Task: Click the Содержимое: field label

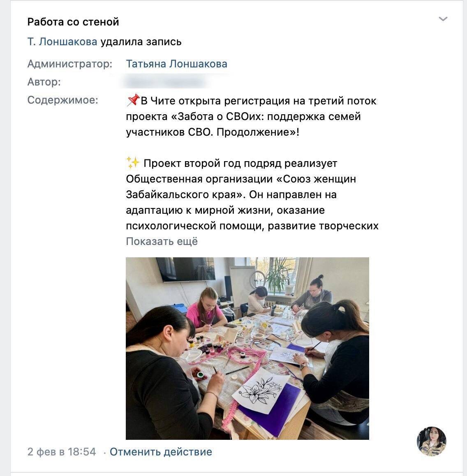Action: coord(63,100)
